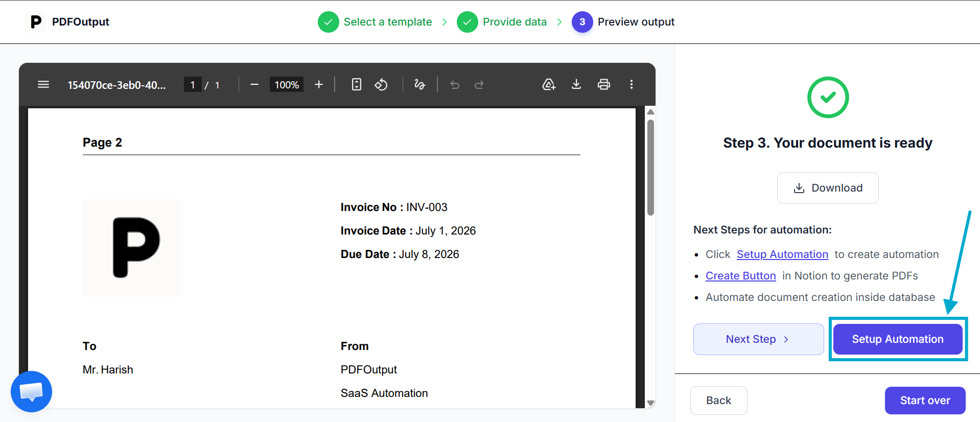The width and height of the screenshot is (980, 422).
Task: Open the PDF viewer sidebar menu icon
Action: pyautogui.click(x=43, y=84)
